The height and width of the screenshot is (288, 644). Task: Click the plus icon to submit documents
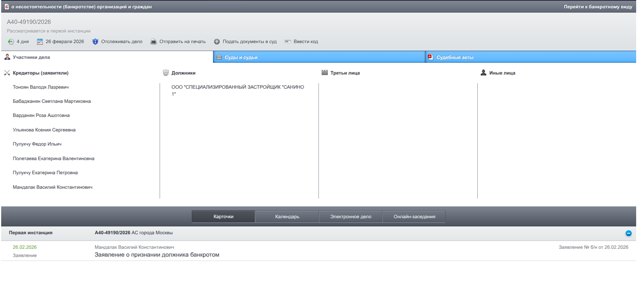[217, 42]
